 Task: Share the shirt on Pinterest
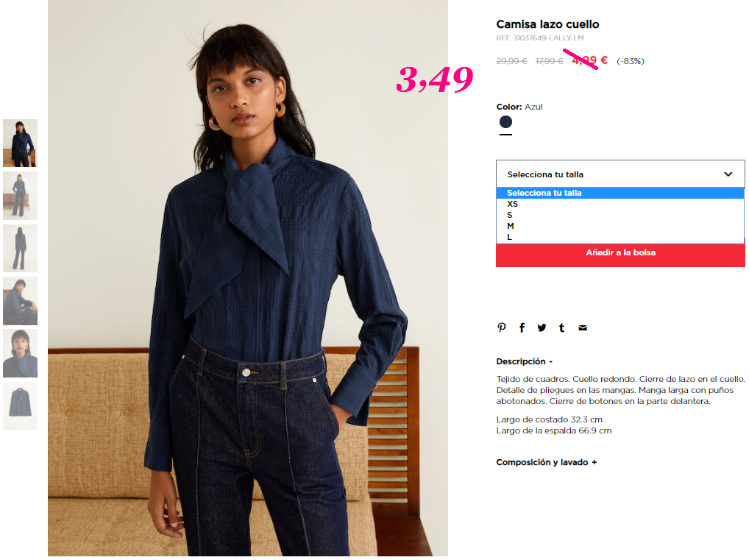click(x=502, y=327)
